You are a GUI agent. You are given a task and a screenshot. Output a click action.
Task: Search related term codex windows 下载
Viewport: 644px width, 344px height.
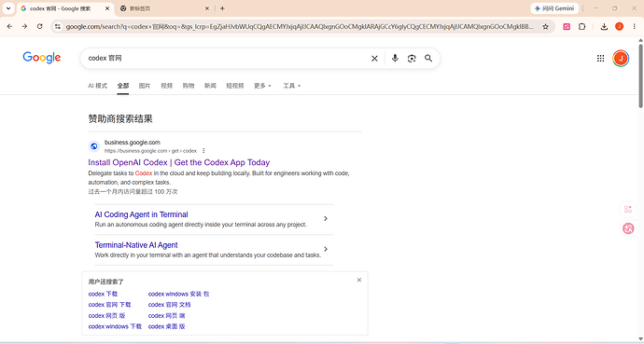[x=115, y=326]
